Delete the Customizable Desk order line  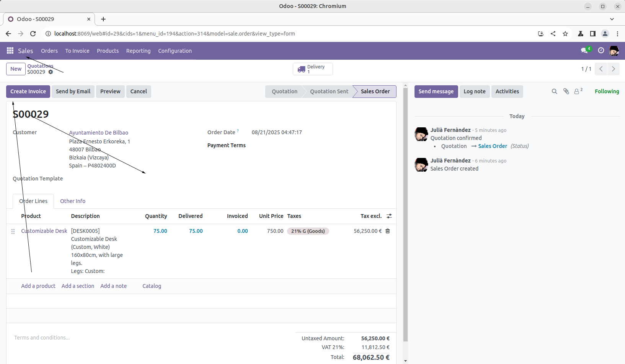tap(388, 231)
